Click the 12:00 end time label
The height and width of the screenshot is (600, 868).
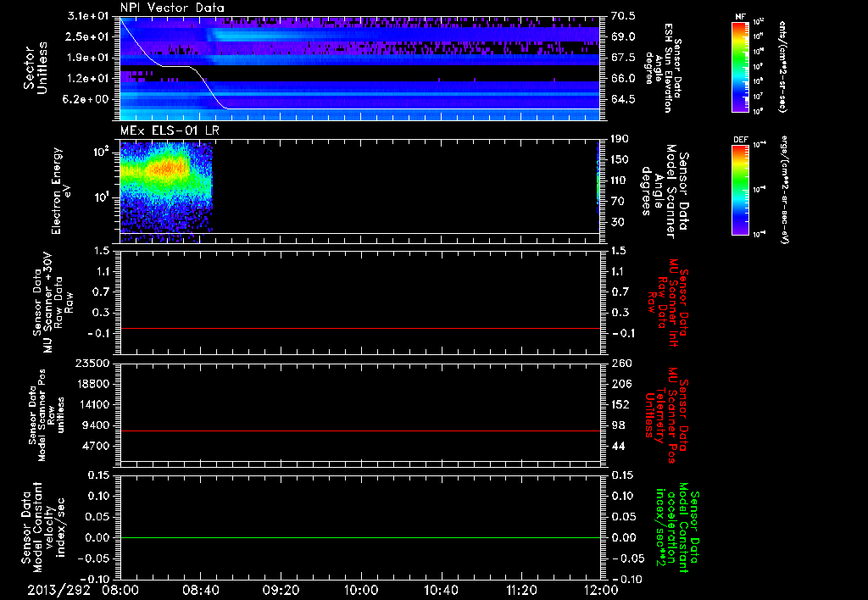(600, 589)
